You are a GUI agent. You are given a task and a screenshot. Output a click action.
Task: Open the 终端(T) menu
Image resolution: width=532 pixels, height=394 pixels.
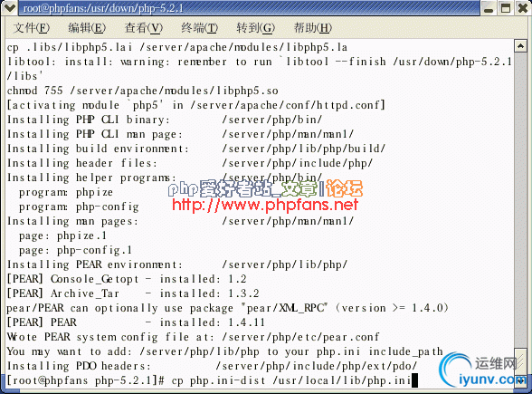[199, 28]
